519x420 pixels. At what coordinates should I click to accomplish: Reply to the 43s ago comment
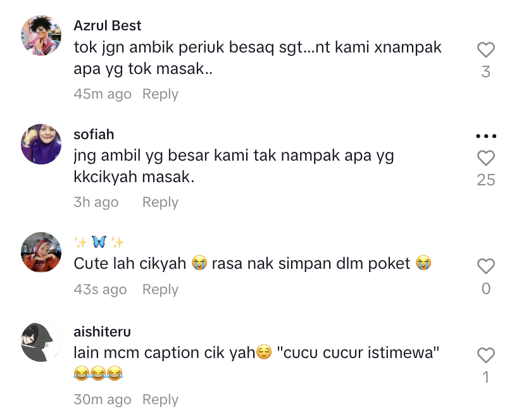[x=160, y=289]
